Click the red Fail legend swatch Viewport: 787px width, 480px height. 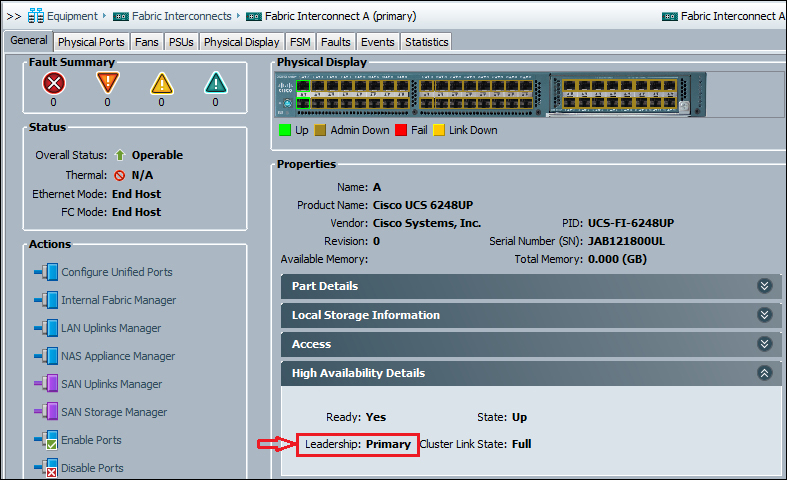401,131
